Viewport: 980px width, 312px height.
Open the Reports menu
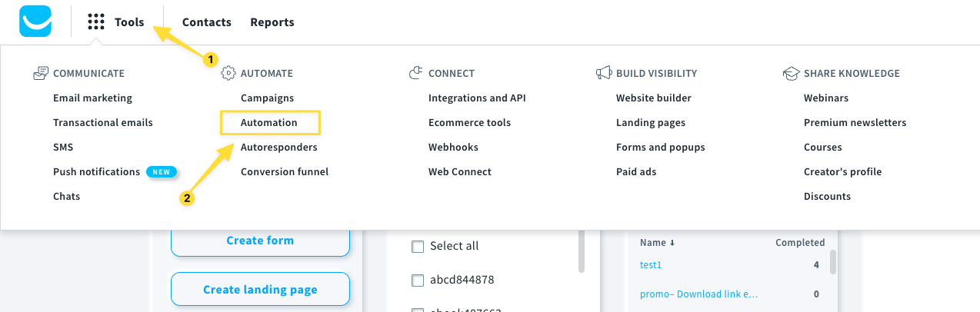click(x=272, y=22)
